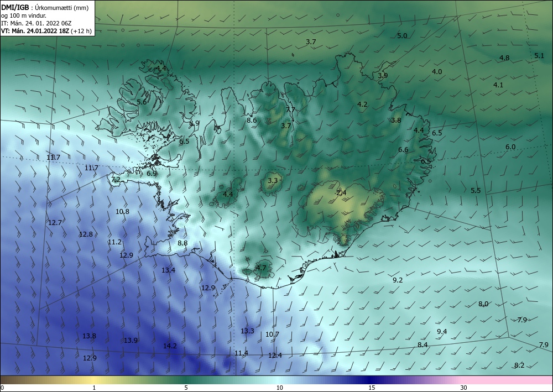The width and height of the screenshot is (553, 392).
Task: Click the 13.9 value label
Action: tap(131, 340)
